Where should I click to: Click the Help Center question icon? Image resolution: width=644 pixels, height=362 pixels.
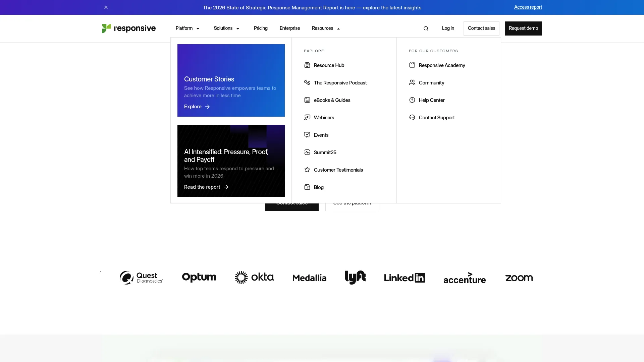tap(412, 100)
